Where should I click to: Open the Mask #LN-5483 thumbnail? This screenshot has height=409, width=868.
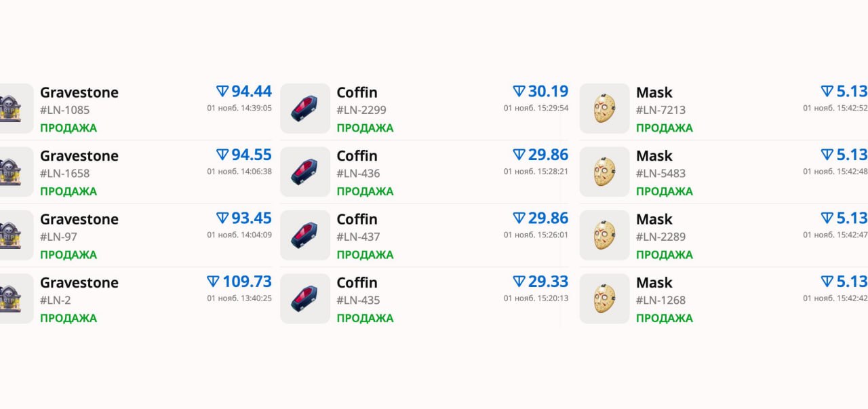pyautogui.click(x=604, y=172)
